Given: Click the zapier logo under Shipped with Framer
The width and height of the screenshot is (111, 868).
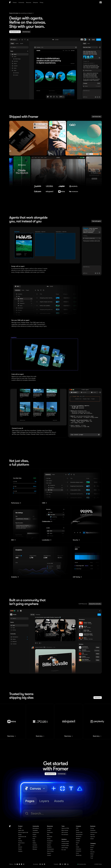Looking at the screenshot, I should click(x=61, y=186).
